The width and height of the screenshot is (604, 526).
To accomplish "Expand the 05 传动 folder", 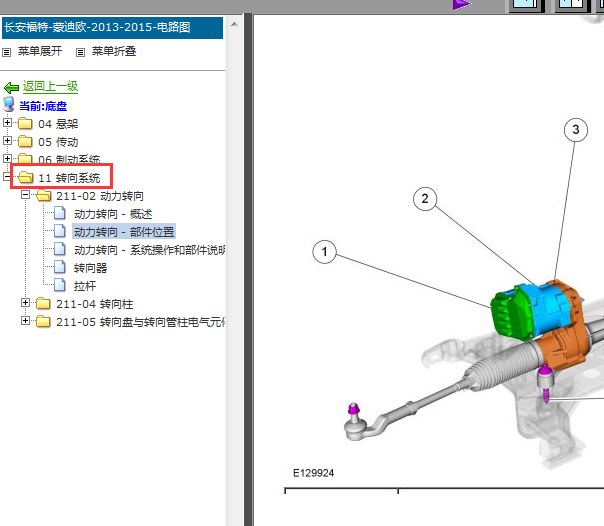I will [x=8, y=142].
